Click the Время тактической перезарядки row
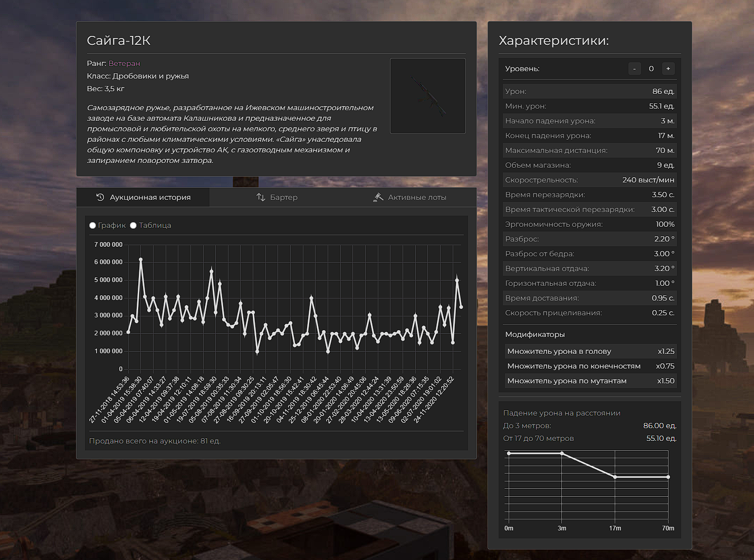This screenshot has width=754, height=560. [x=590, y=209]
